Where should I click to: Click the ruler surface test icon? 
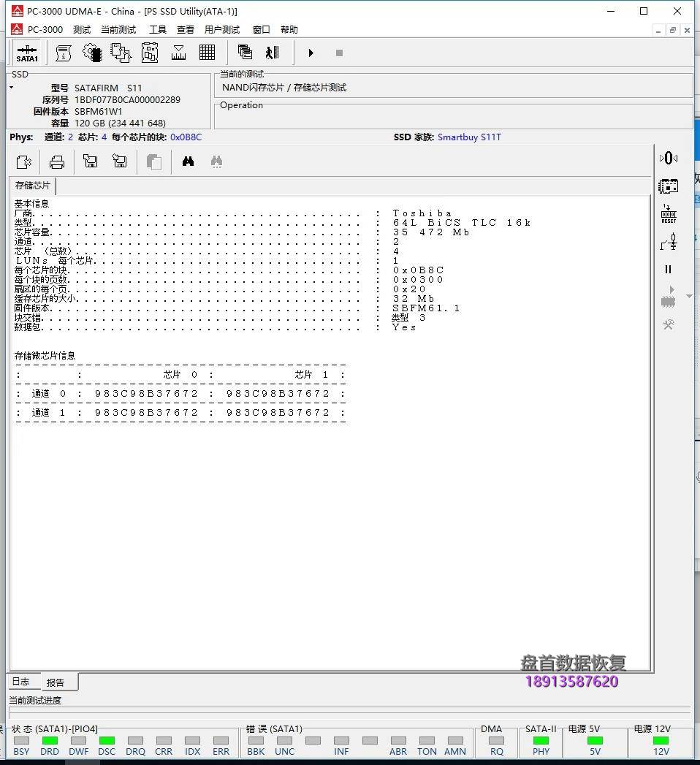pyautogui.click(x=178, y=53)
